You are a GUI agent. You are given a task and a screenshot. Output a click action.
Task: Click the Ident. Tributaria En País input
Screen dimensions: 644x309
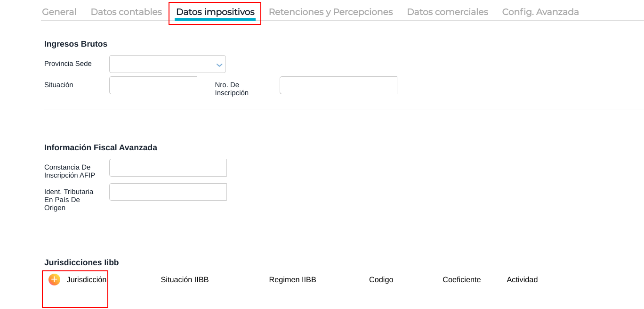[168, 192]
